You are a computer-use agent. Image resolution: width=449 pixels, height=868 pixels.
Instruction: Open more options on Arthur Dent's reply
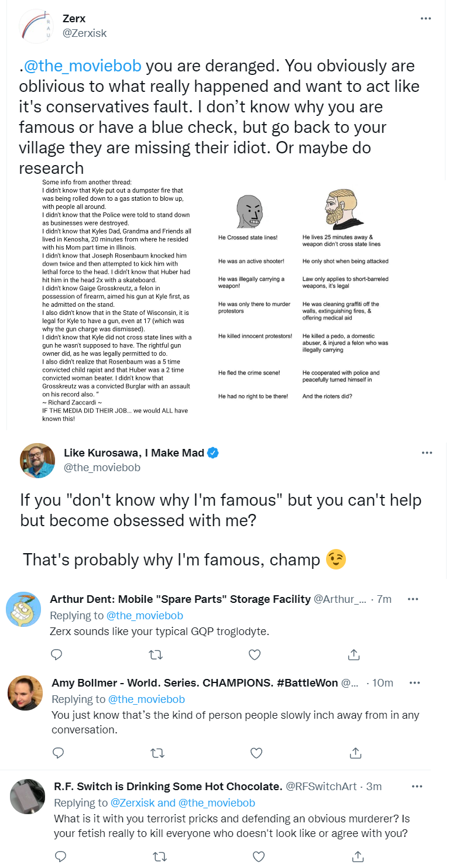(x=413, y=599)
